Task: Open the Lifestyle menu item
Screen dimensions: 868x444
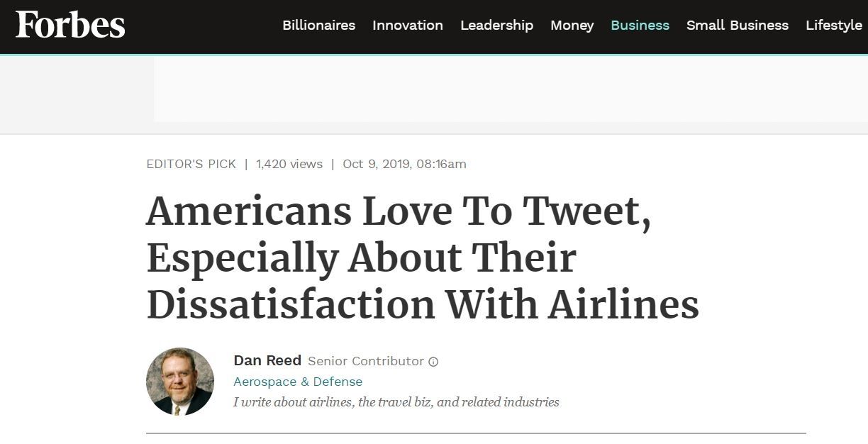Action: click(833, 26)
